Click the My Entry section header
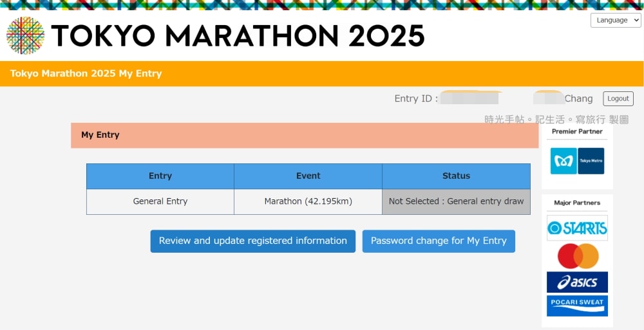 tap(100, 135)
